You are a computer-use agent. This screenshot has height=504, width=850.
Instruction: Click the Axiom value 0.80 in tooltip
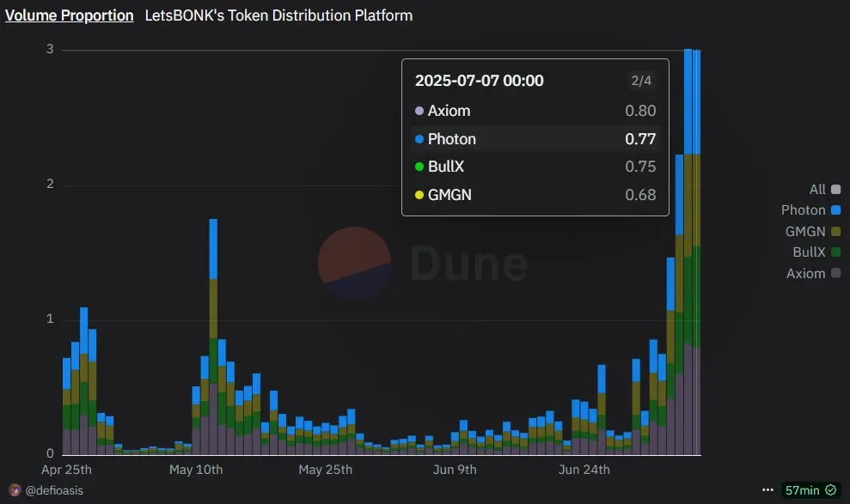pyautogui.click(x=640, y=111)
